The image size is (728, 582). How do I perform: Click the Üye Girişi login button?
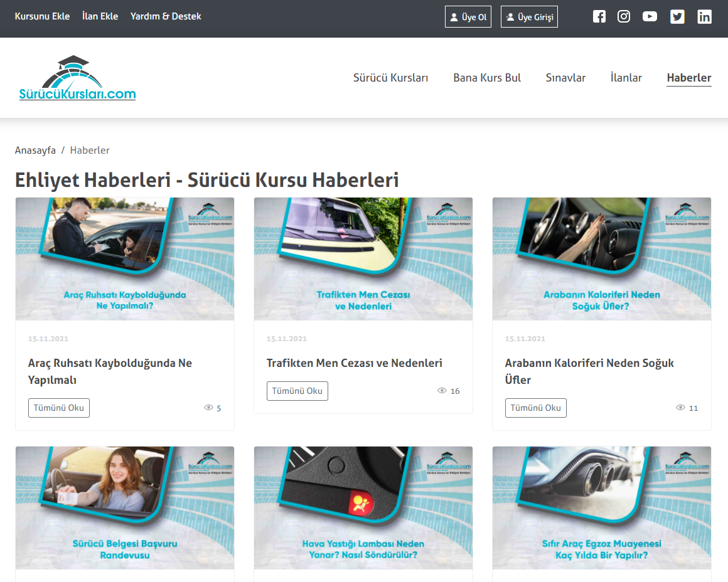[x=529, y=17]
